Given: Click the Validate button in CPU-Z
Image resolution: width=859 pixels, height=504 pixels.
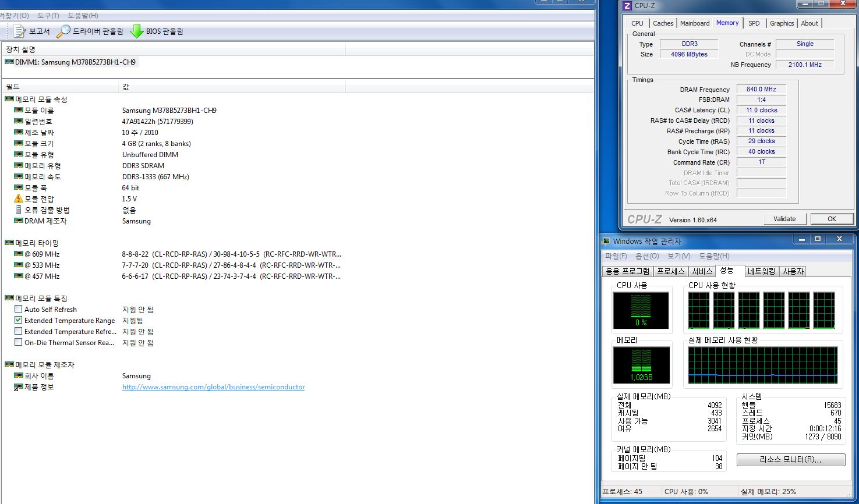Looking at the screenshot, I should click(x=785, y=219).
